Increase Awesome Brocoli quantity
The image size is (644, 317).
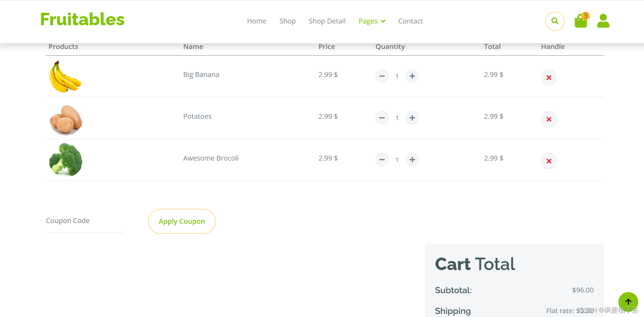point(412,160)
